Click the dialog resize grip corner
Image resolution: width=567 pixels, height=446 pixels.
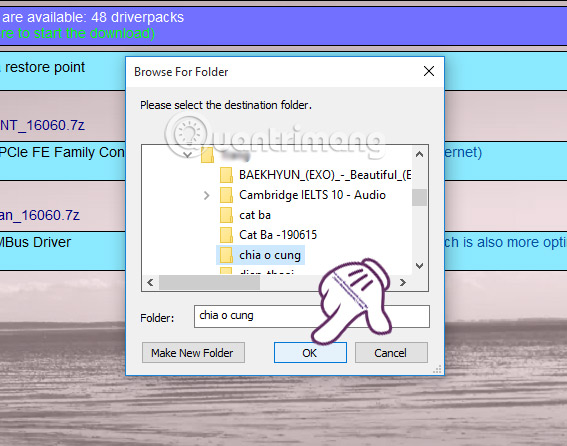(437, 369)
